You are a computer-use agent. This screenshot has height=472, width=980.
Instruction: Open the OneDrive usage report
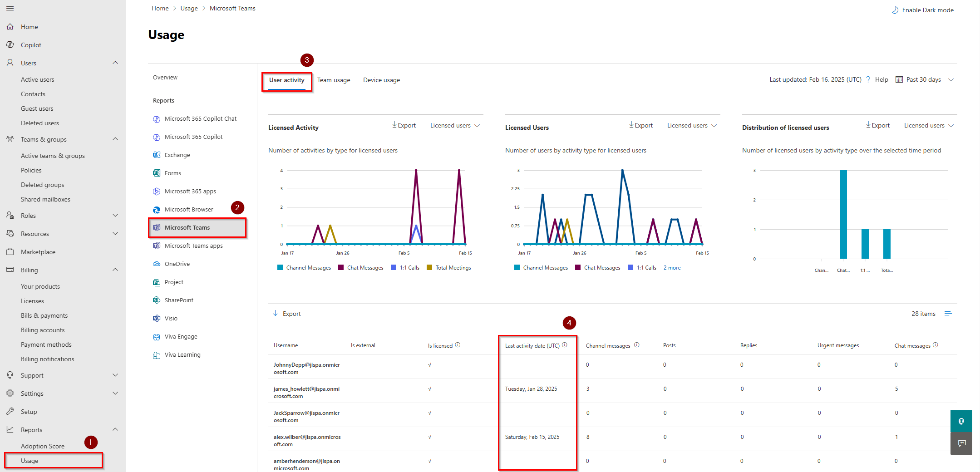click(x=176, y=264)
